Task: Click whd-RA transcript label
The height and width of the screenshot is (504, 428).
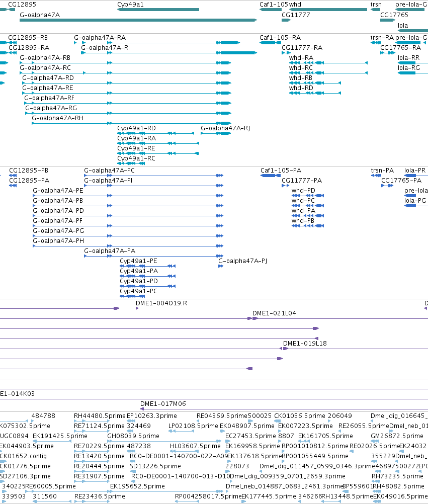Action: 301,57
